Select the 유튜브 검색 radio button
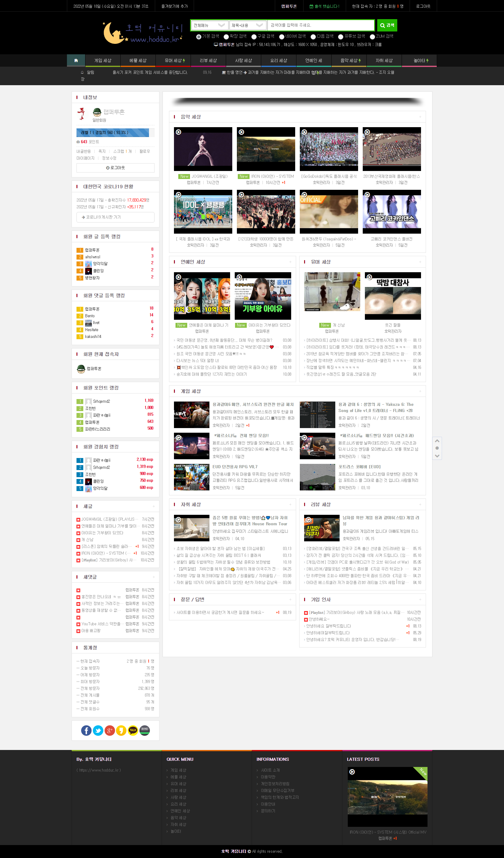The width and height of the screenshot is (504, 858). (x=340, y=37)
